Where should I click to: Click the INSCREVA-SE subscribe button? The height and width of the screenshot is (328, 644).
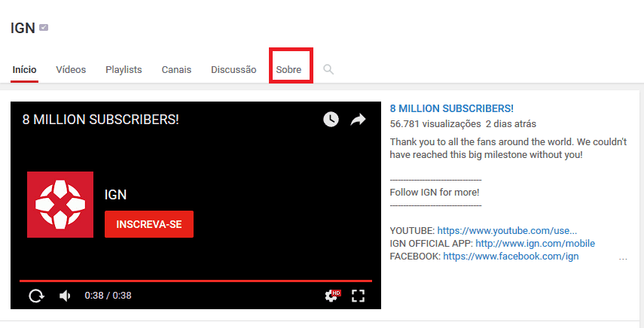[149, 224]
